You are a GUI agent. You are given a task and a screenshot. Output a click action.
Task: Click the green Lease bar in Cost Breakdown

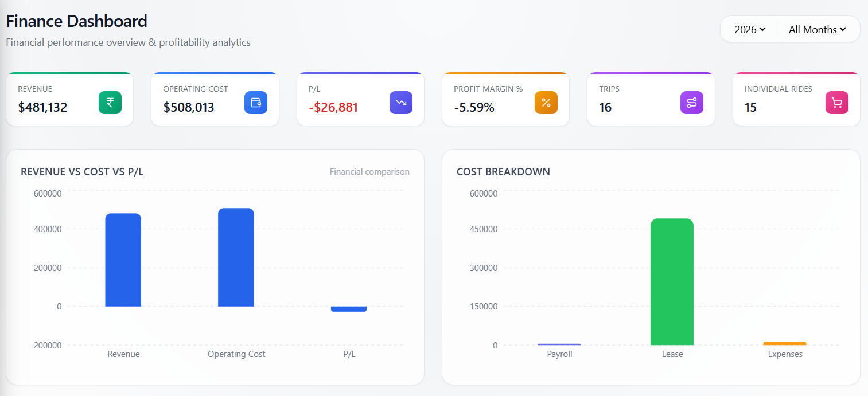[x=672, y=281]
